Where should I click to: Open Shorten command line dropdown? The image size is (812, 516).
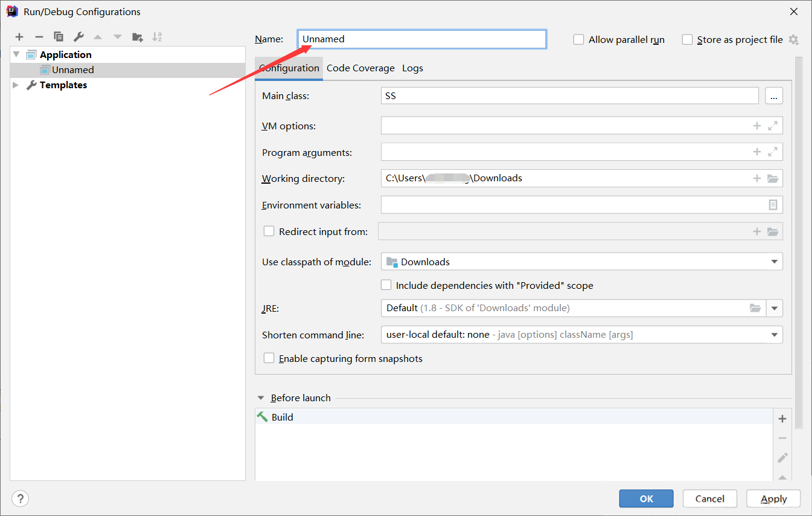774,335
